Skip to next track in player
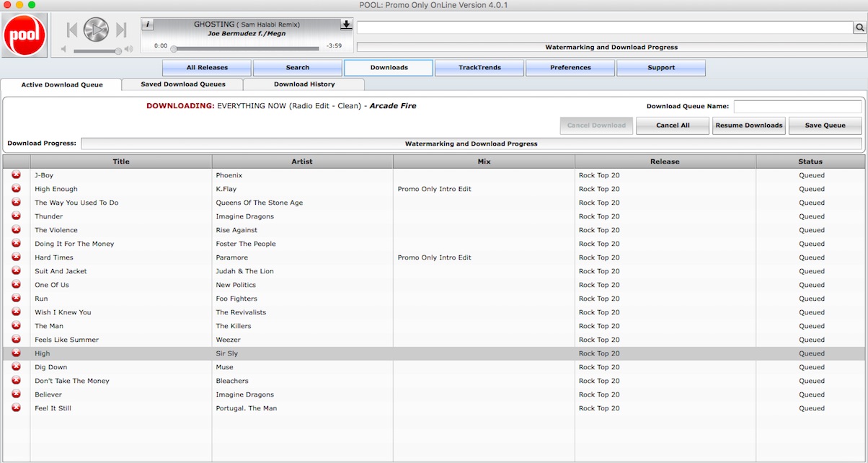Viewport: 868px width, 463px height. point(121,30)
